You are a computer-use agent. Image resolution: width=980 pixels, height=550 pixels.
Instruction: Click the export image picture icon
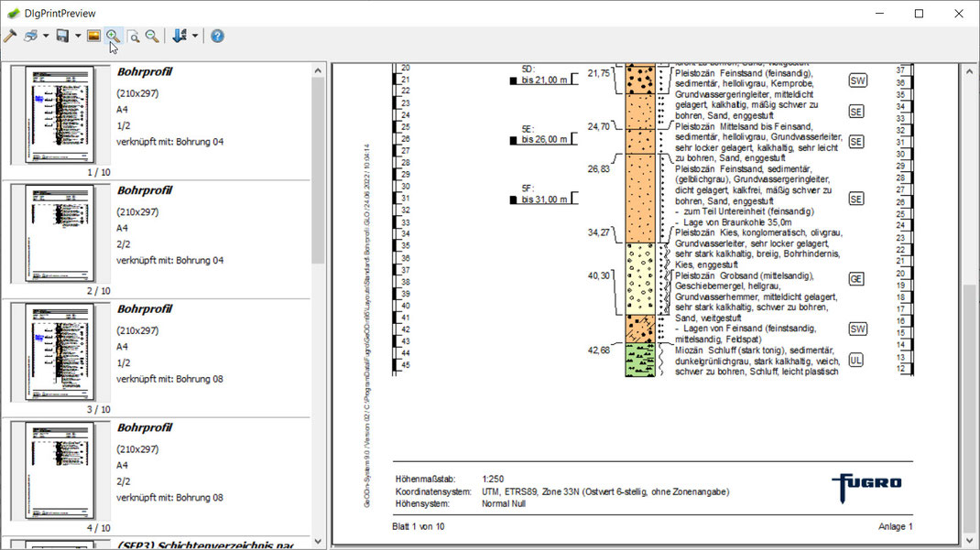[93, 37]
